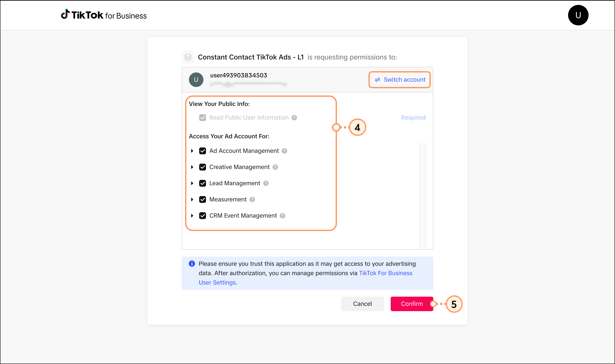
Task: Click help icon beside Lead Management
Action: [x=266, y=183]
